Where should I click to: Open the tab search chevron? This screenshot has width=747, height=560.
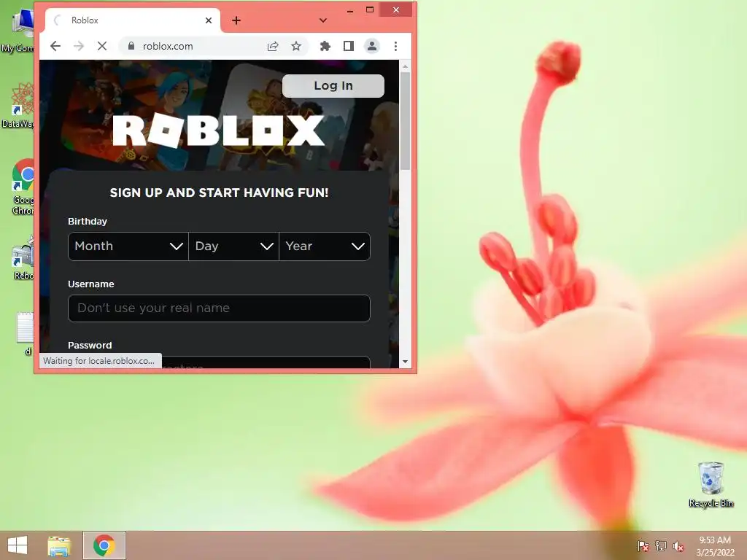(323, 20)
